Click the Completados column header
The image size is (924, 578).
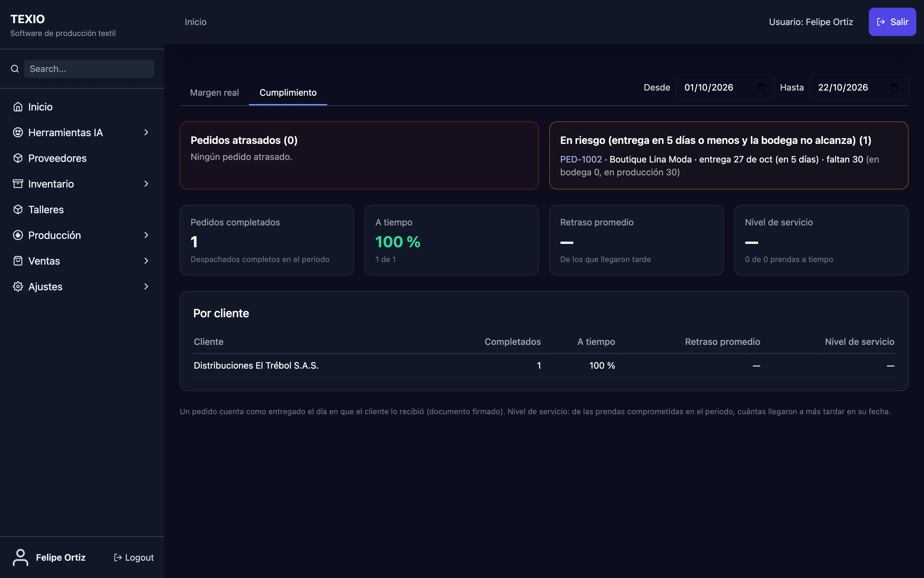(x=512, y=342)
